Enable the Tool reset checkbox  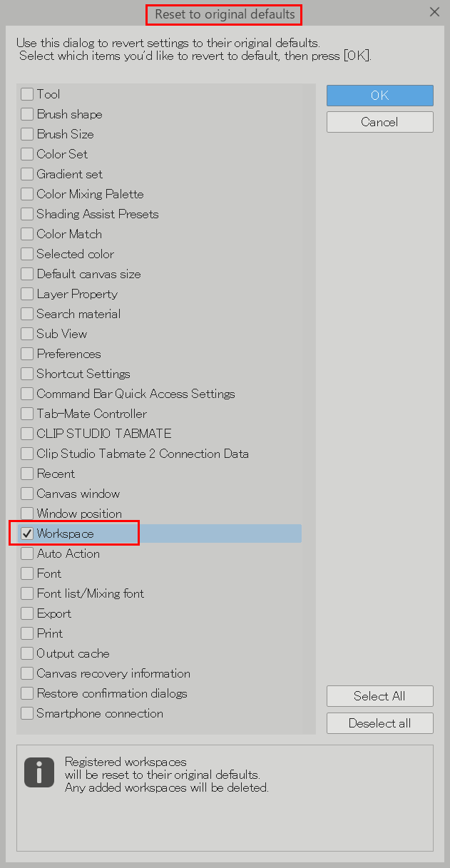point(26,94)
